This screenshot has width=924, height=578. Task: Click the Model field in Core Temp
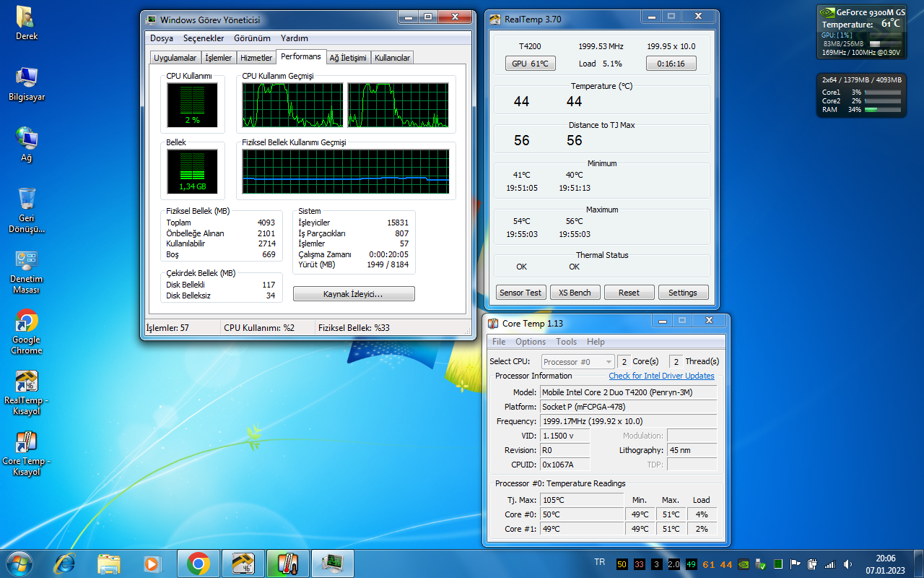[x=629, y=392]
